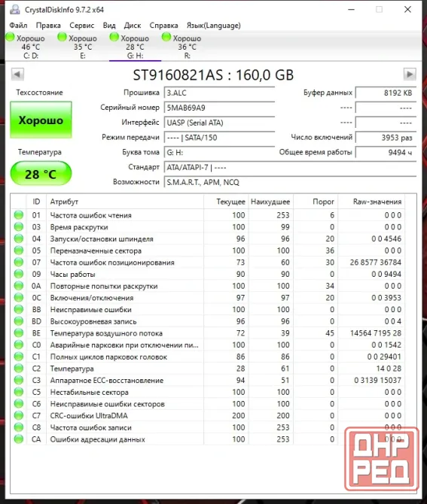Screen dimensions: 427x504
Task: Select the Частота ошибок чтения attribute text
Action: 90,215
